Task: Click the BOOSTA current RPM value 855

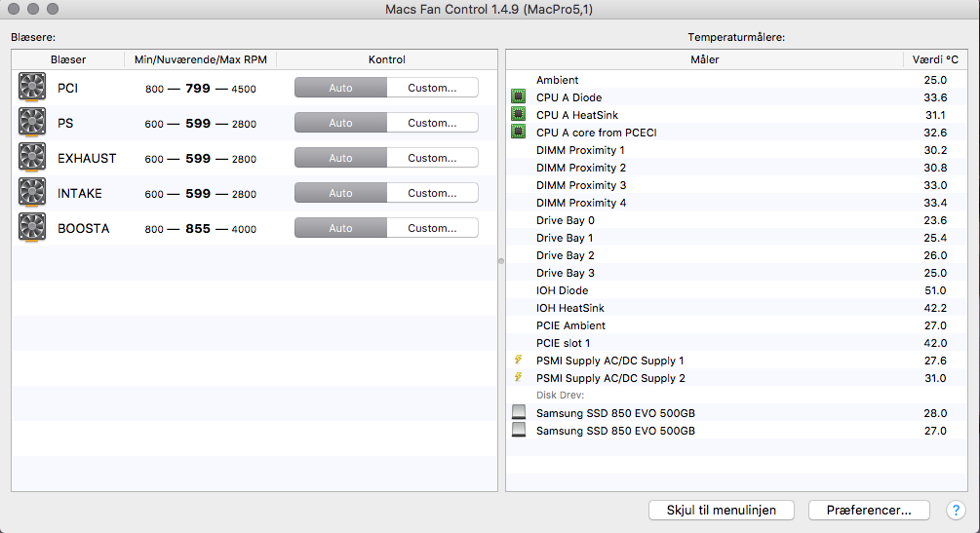Action: 198,228
